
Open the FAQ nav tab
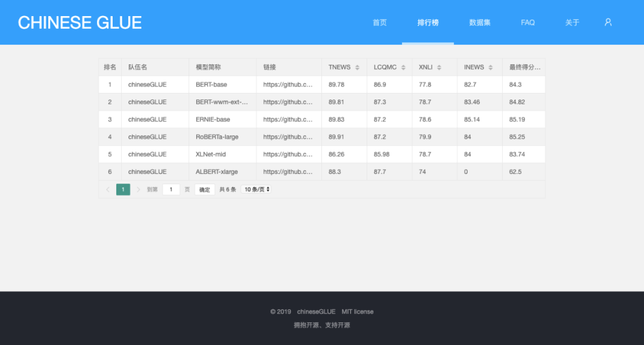pyautogui.click(x=528, y=23)
